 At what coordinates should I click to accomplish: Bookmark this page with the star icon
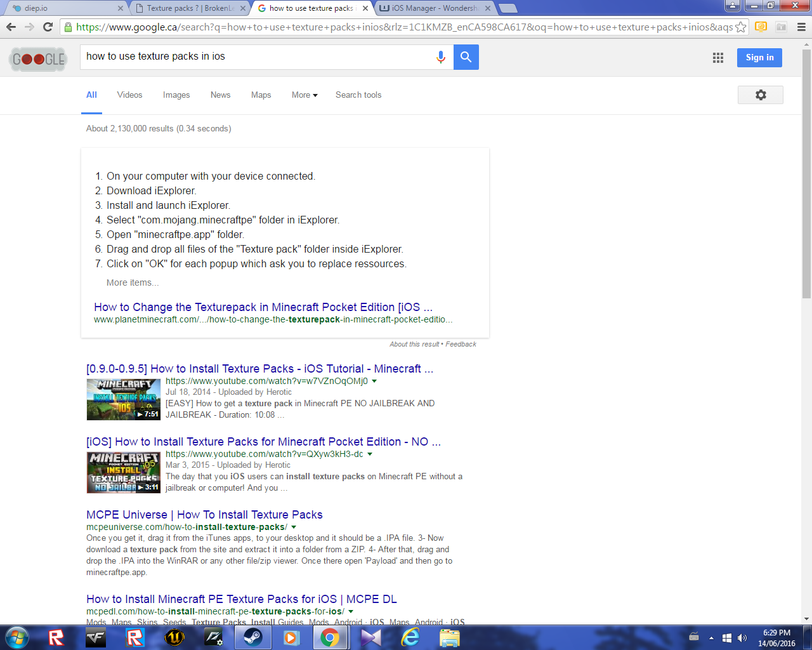740,27
